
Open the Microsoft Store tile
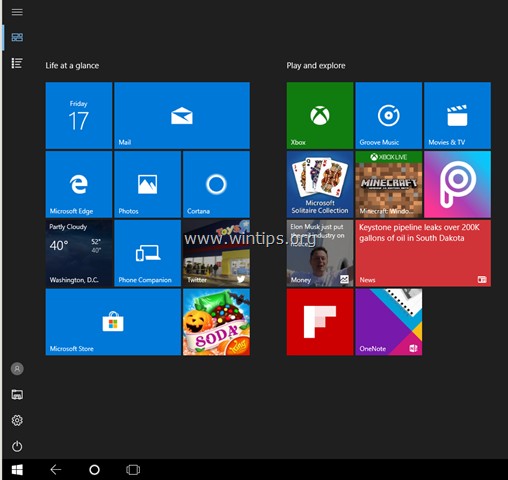[113, 322]
